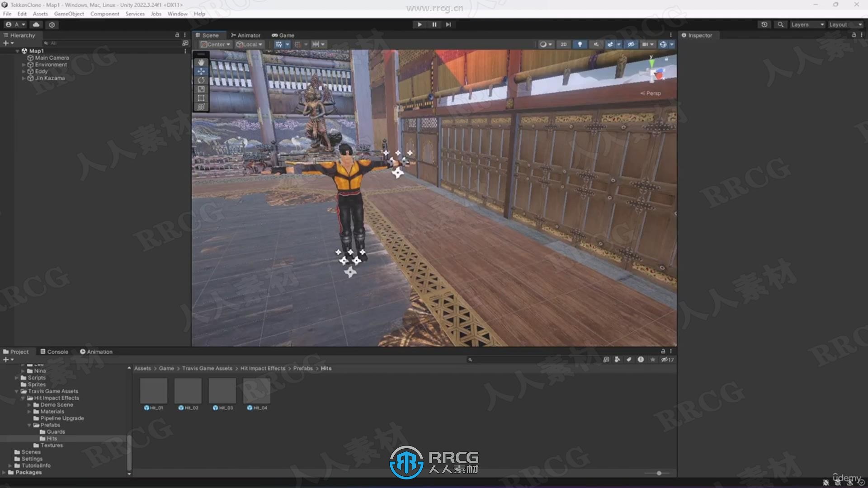Toggle hidden objects scene visibility
The width and height of the screenshot is (868, 488).
(631, 44)
